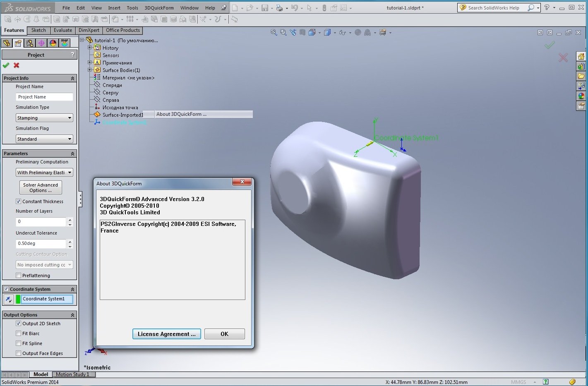Click the Undo icon
Screen dimensions: 588x386
point(294,8)
